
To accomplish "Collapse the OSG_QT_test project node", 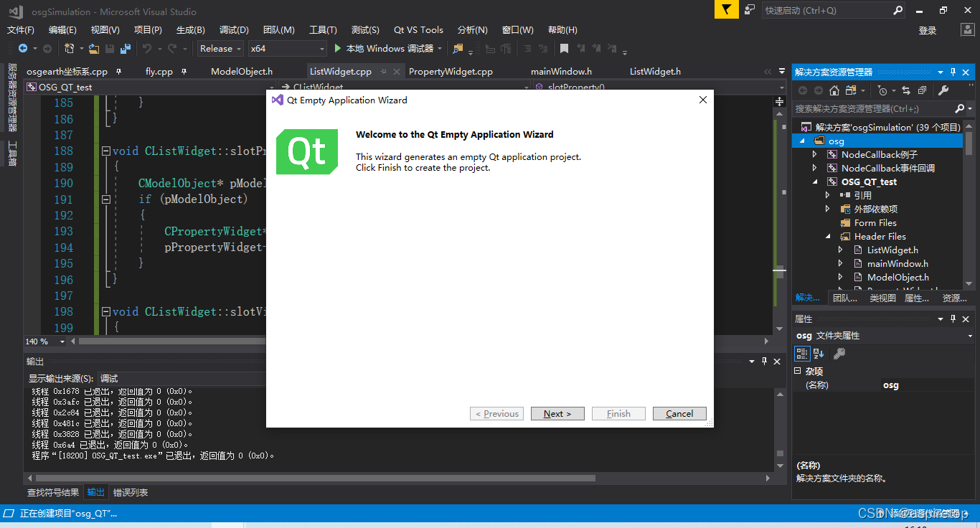I will [816, 182].
